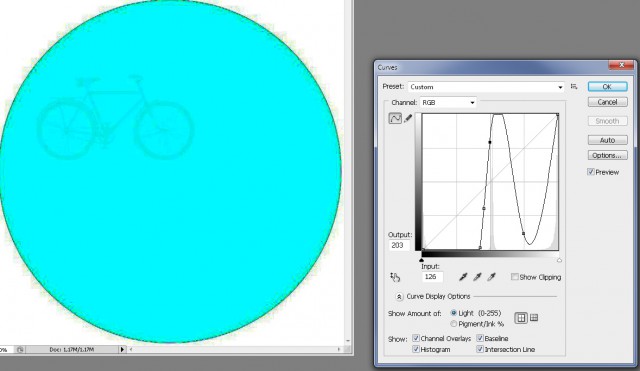Select the curve point on the horizontal axis

[480, 248]
